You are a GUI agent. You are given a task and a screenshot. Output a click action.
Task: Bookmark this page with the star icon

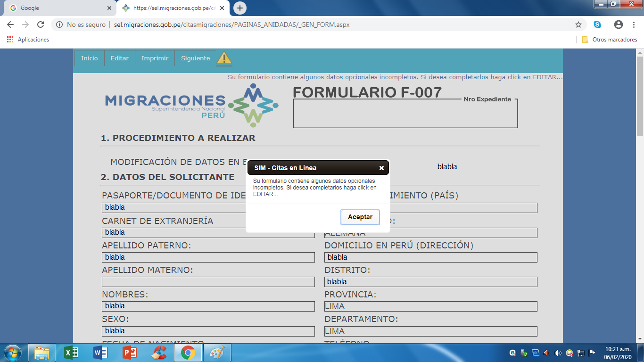[x=578, y=25]
